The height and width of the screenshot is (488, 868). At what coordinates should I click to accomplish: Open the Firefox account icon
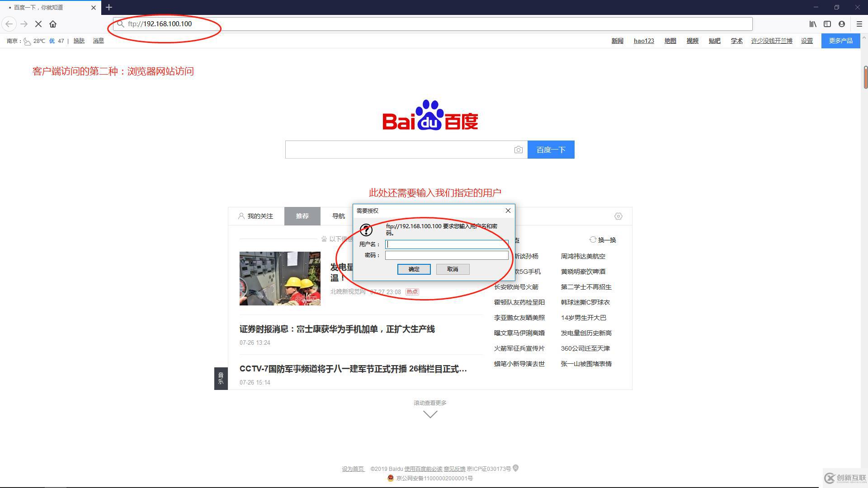[842, 24]
